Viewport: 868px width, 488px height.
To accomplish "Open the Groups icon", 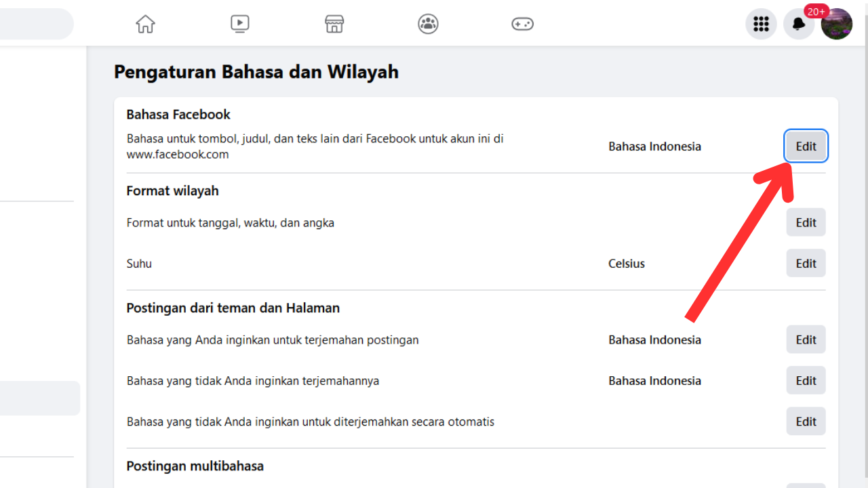I will (428, 24).
